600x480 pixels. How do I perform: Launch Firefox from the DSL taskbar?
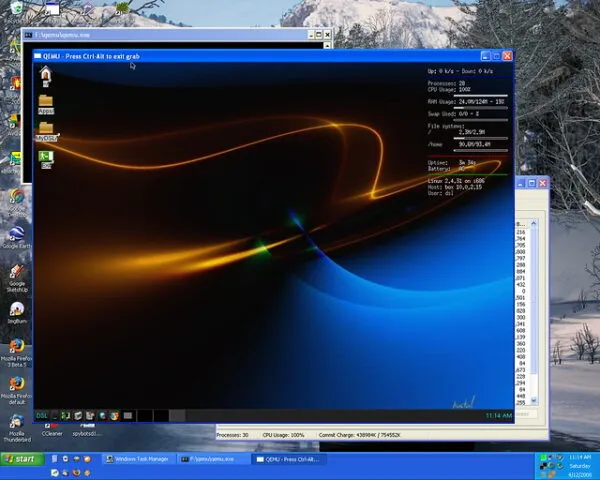[x=114, y=416]
